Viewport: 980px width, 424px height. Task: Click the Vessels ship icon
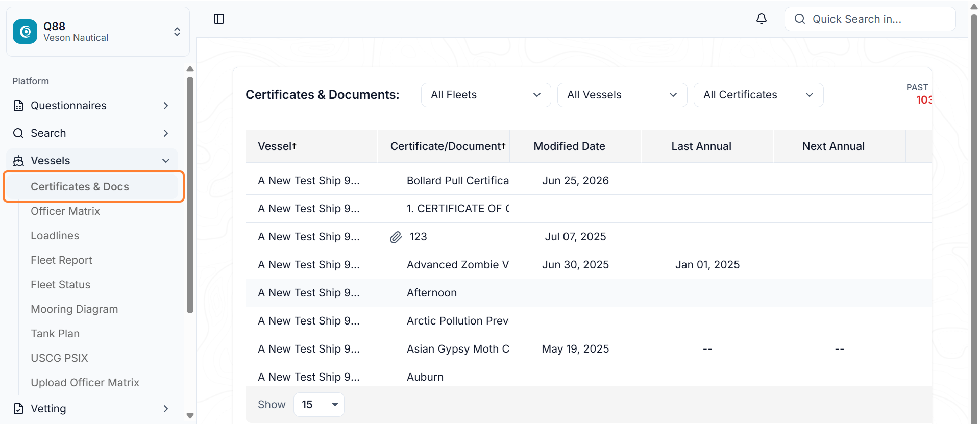coord(18,161)
